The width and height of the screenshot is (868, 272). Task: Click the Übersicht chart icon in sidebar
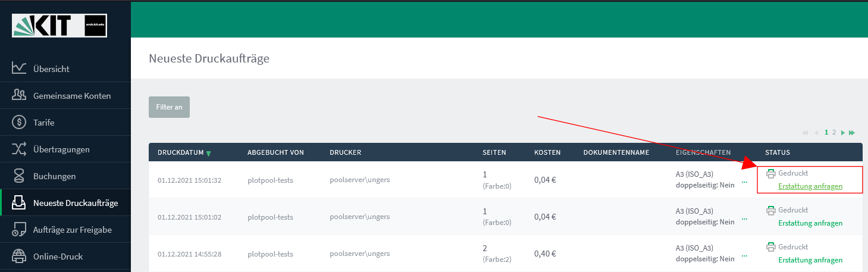(19, 68)
